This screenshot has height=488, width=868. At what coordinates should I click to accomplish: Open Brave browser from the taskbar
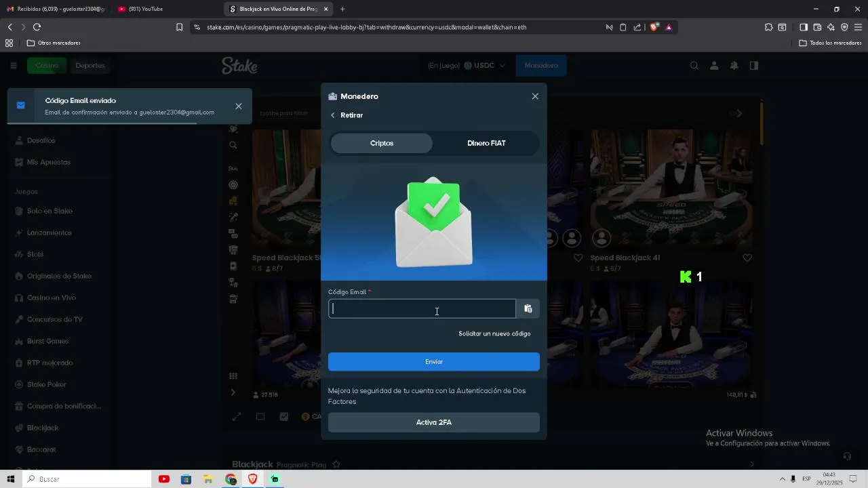pyautogui.click(x=253, y=479)
